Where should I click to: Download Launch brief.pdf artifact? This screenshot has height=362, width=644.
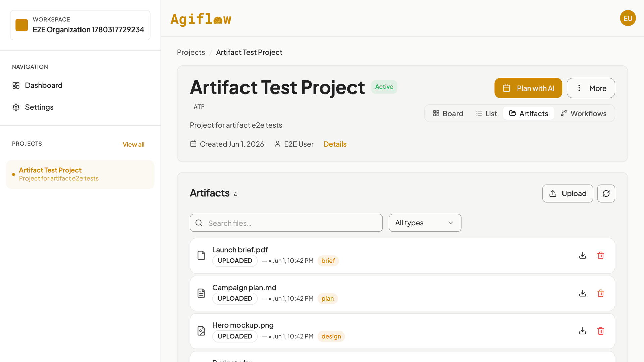(x=583, y=255)
